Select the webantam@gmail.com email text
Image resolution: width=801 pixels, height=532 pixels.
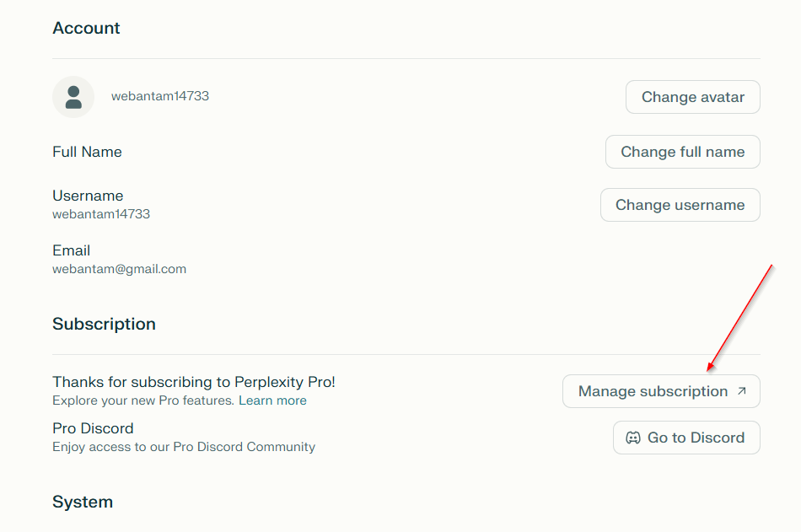click(119, 269)
